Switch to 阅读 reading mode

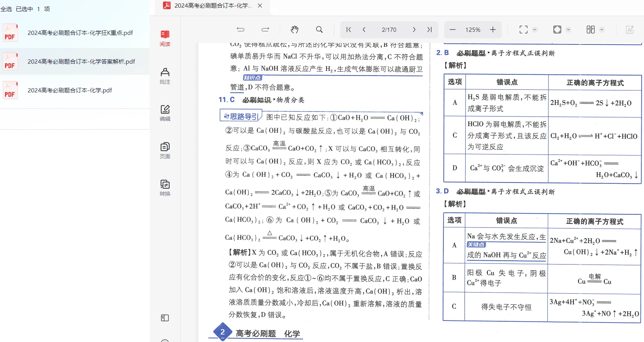point(165,38)
